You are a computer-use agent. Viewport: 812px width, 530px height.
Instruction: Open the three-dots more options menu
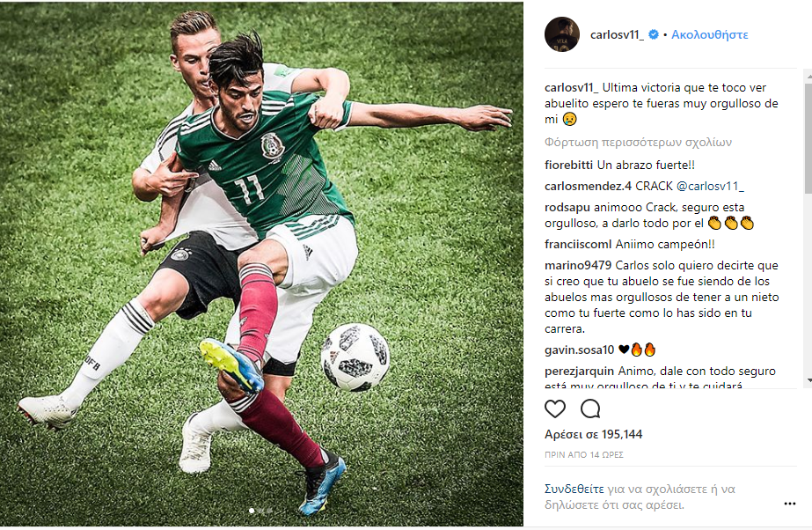(x=789, y=504)
